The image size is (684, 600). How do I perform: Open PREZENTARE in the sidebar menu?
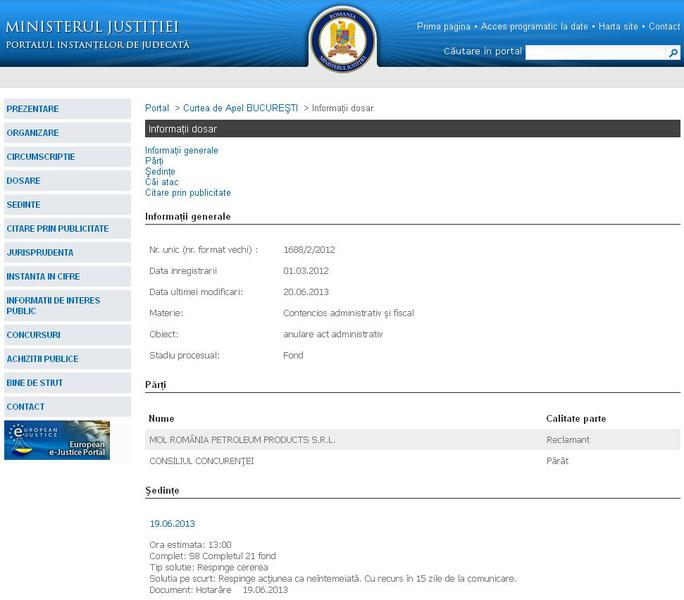[x=33, y=109]
